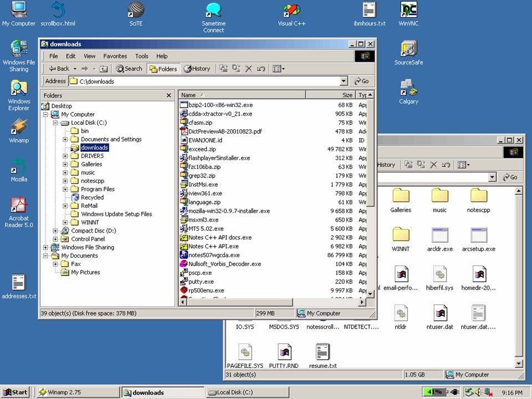The width and height of the screenshot is (532, 399).
Task: Click Go button in Local Disk window
Action: pos(510,177)
